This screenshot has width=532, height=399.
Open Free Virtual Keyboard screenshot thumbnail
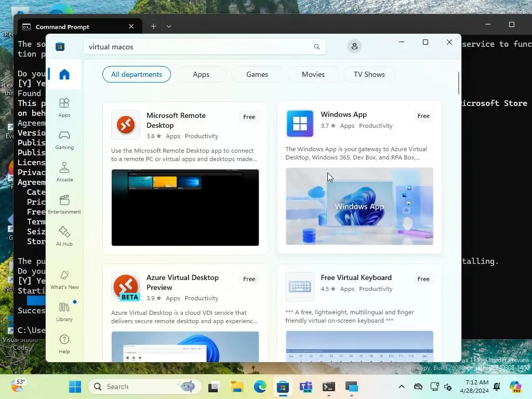click(360, 346)
